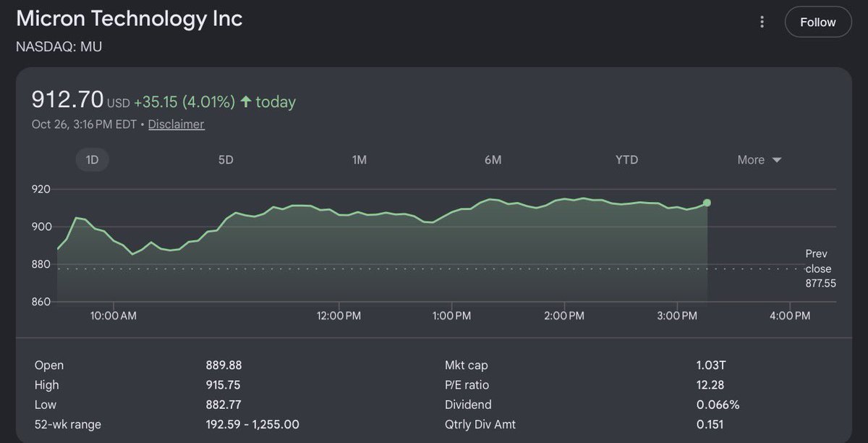868x443 pixels.
Task: Click the 52-wk range label
Action: point(69,424)
